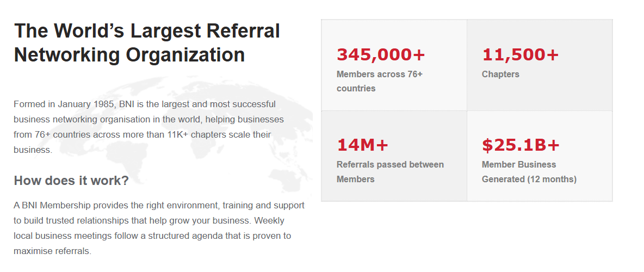Click the main heading 'The World's Largest Referral Networking Organization'
This screenshot has height=272, width=644.
click(147, 43)
